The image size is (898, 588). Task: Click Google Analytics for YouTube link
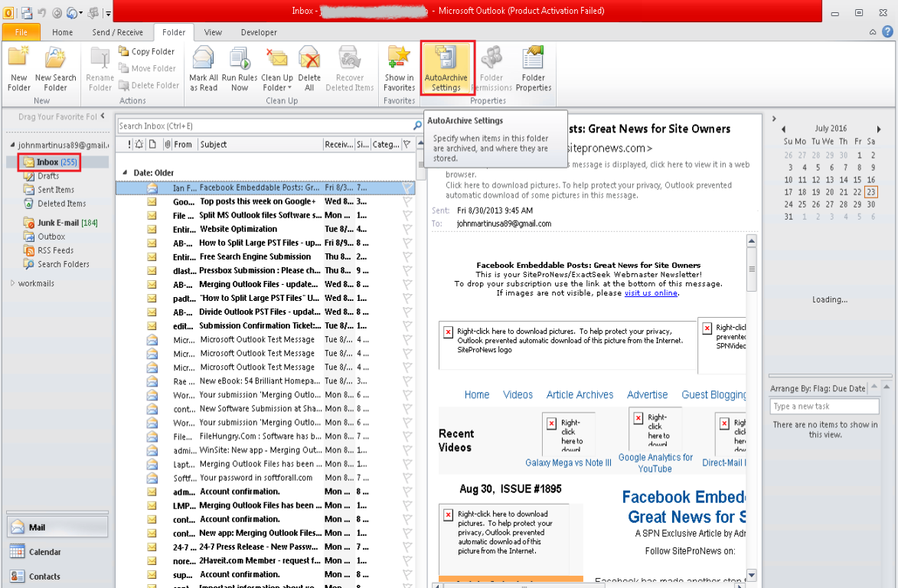[x=655, y=463]
